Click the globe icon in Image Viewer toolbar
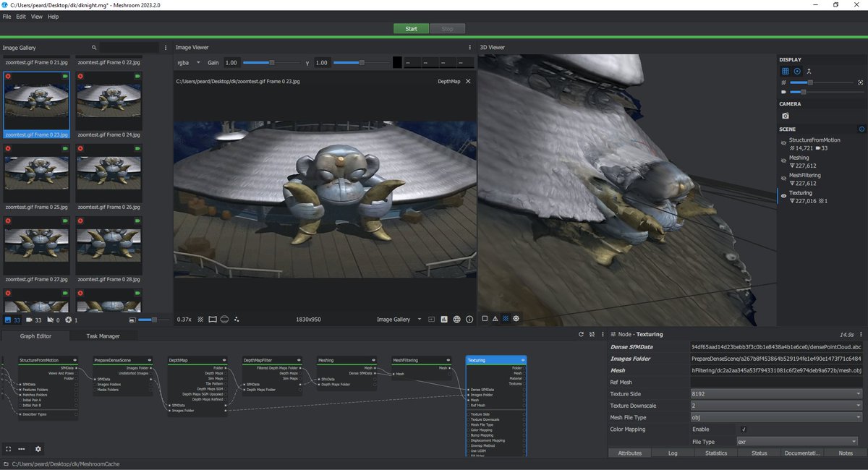The image size is (868, 470). [457, 319]
